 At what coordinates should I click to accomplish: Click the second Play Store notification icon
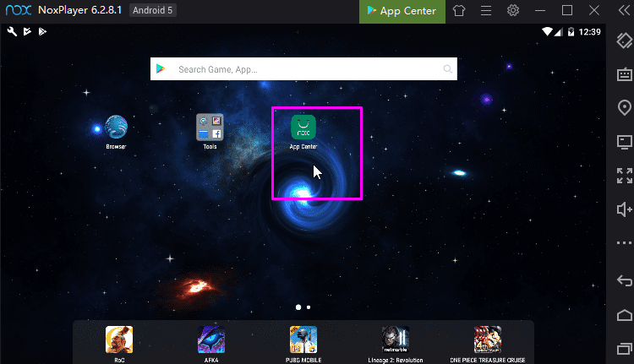(42, 31)
